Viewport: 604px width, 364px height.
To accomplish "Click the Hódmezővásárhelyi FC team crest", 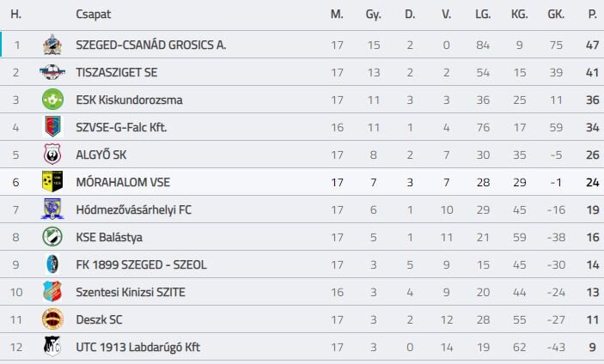I will (52, 209).
